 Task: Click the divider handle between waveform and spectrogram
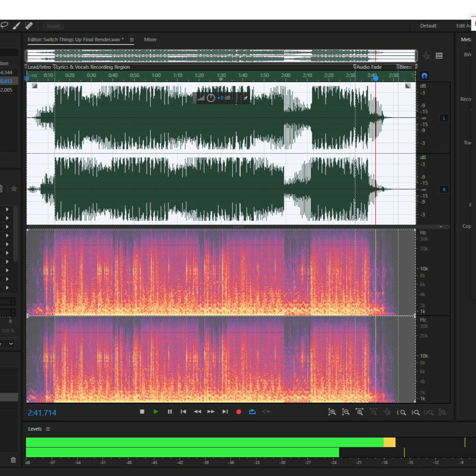pyautogui.click(x=238, y=227)
